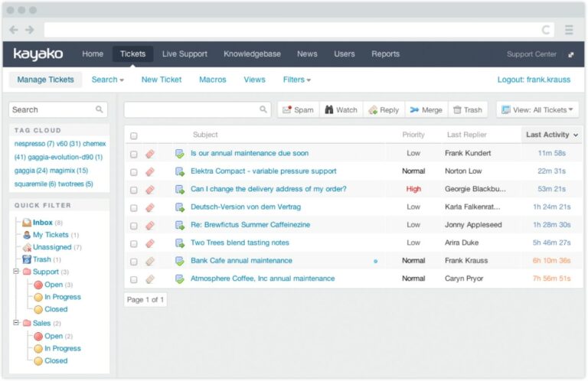Go to the Home tab
Viewport: 588px width, 381px height.
93,54
